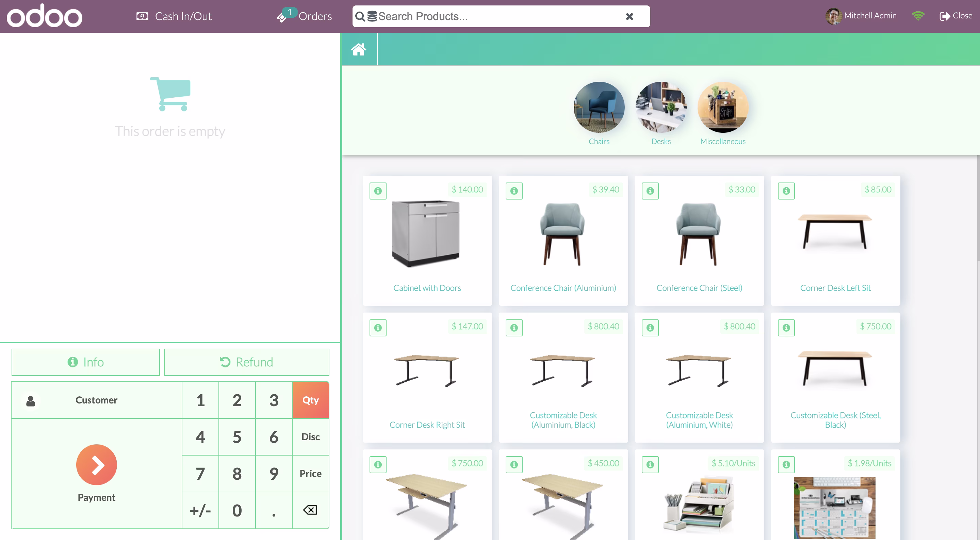Click the search magnifier icon
Viewport: 980px width, 540px height.
pyautogui.click(x=360, y=16)
